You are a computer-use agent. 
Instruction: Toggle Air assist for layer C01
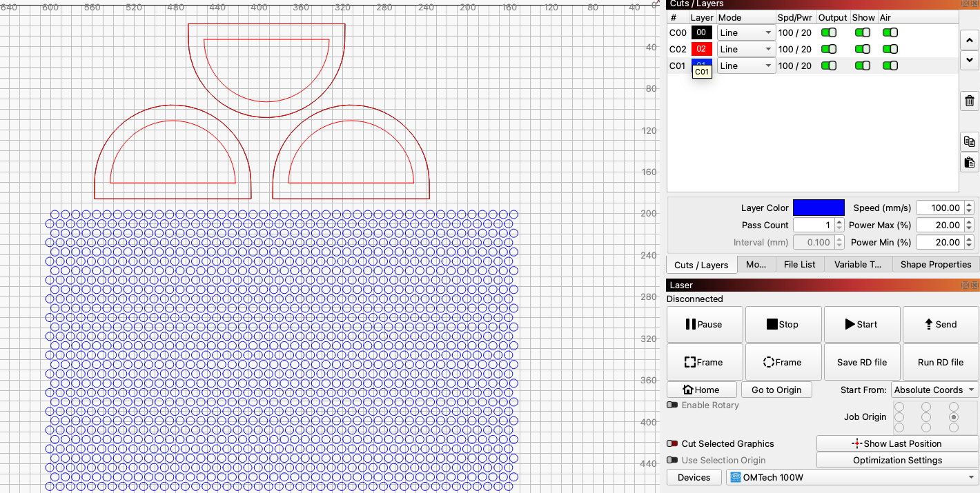(890, 66)
